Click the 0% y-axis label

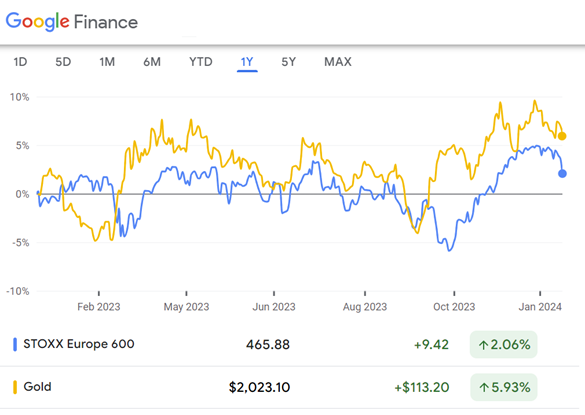tap(22, 194)
